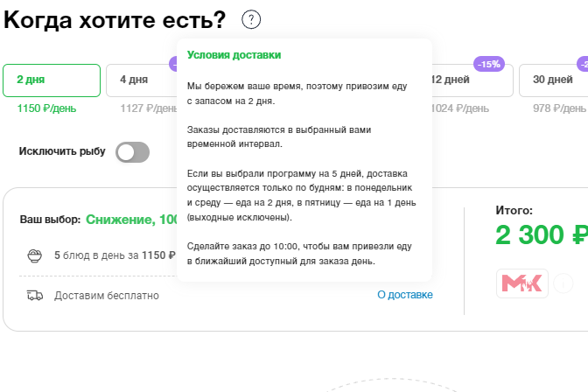Click the 1150 ₽/день price text
Screen dimensions: 588x392
[x=46, y=108]
